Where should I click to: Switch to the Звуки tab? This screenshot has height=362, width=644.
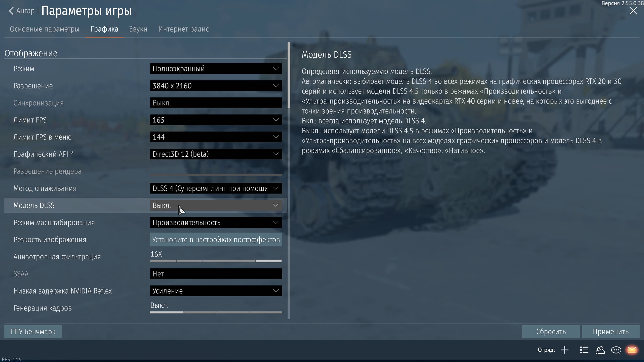pos(138,29)
